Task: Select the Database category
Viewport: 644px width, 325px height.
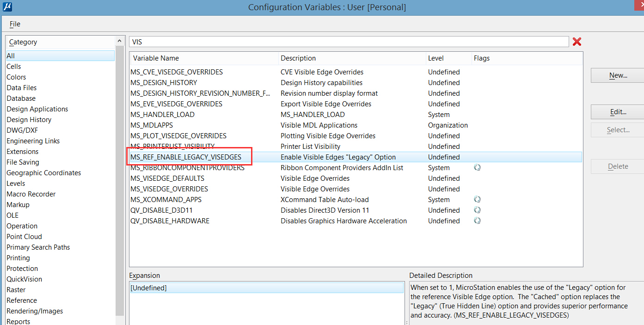Action: click(21, 98)
